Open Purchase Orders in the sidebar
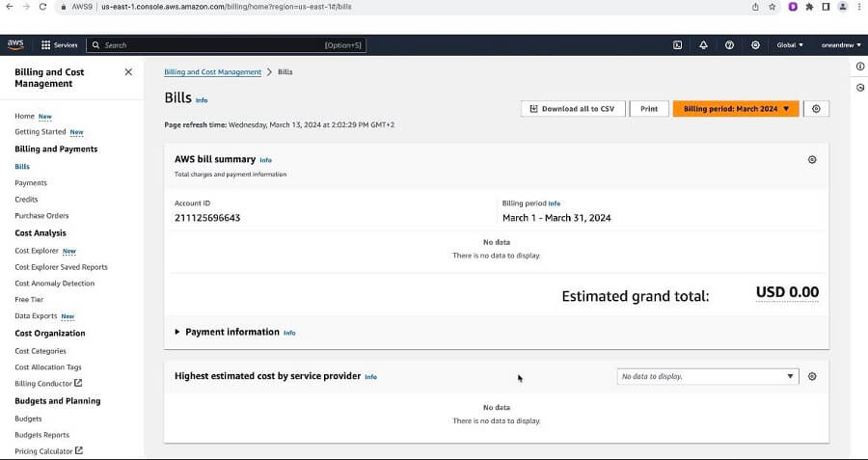 42,216
